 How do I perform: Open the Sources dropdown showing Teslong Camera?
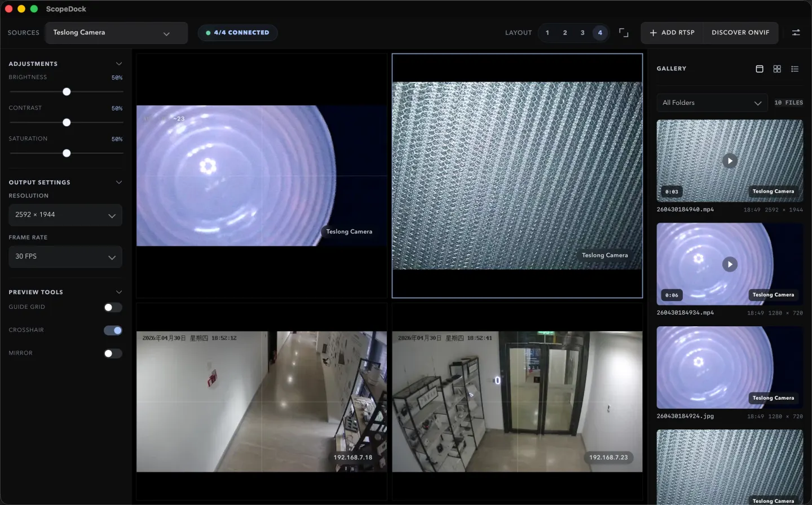[x=116, y=33]
